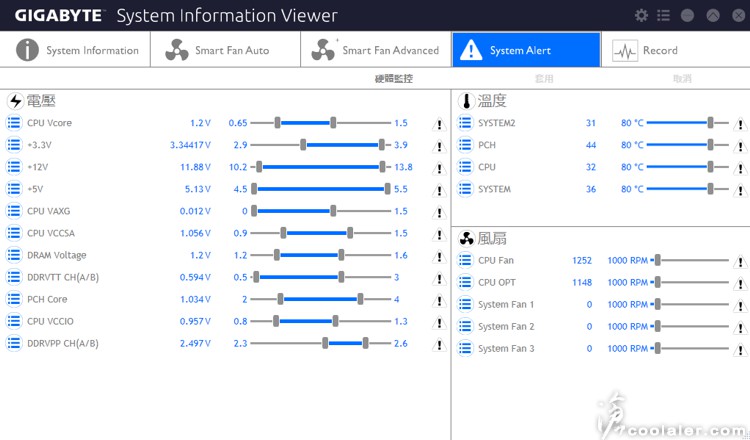This screenshot has height=440, width=750.
Task: Click the SYSTEM temperature threshold slider handle
Action: 710,189
